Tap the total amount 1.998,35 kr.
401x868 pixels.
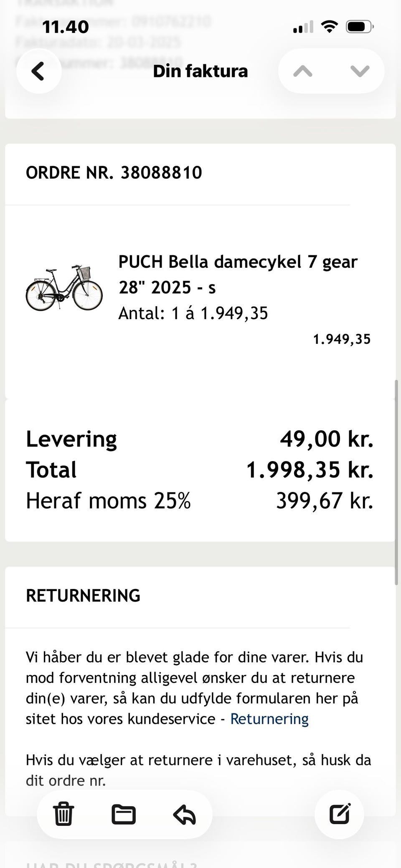point(310,470)
